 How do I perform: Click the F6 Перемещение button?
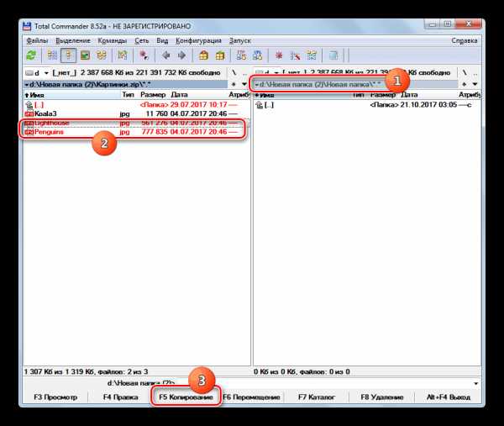(x=251, y=397)
